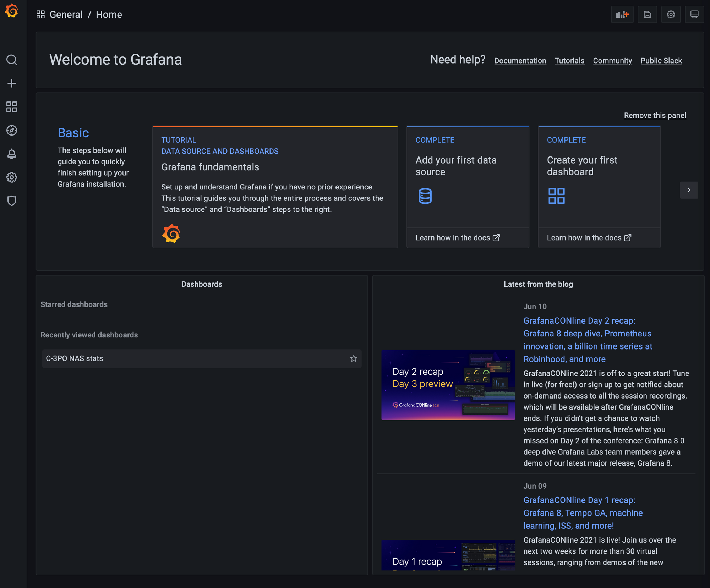The image size is (710, 588).
Task: Open Learn how in docs under dashboard card
Action: click(589, 238)
